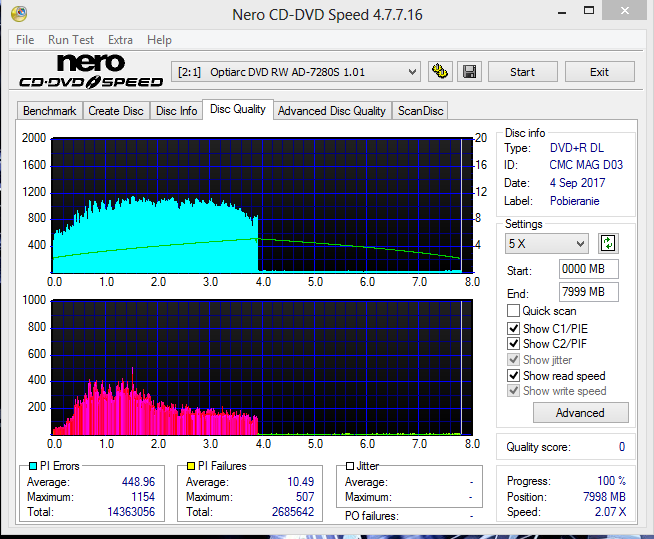The height and width of the screenshot is (539, 654).
Task: Click the cyan PI Errors legend square
Action: (x=33, y=466)
